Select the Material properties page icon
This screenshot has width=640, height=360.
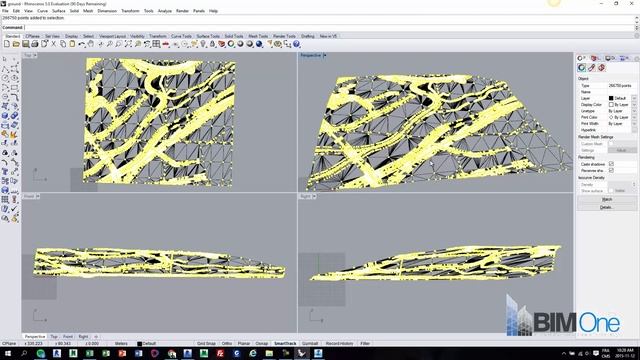pyautogui.click(x=591, y=68)
